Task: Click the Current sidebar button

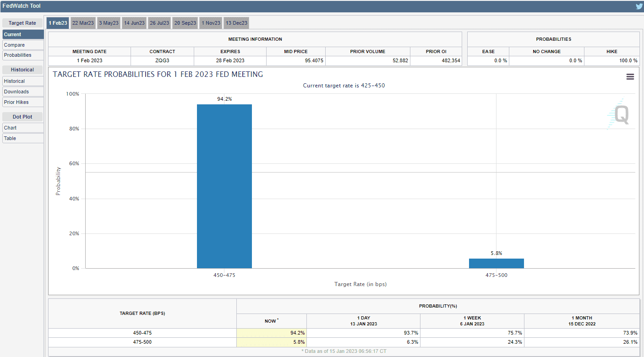Action: (23, 34)
